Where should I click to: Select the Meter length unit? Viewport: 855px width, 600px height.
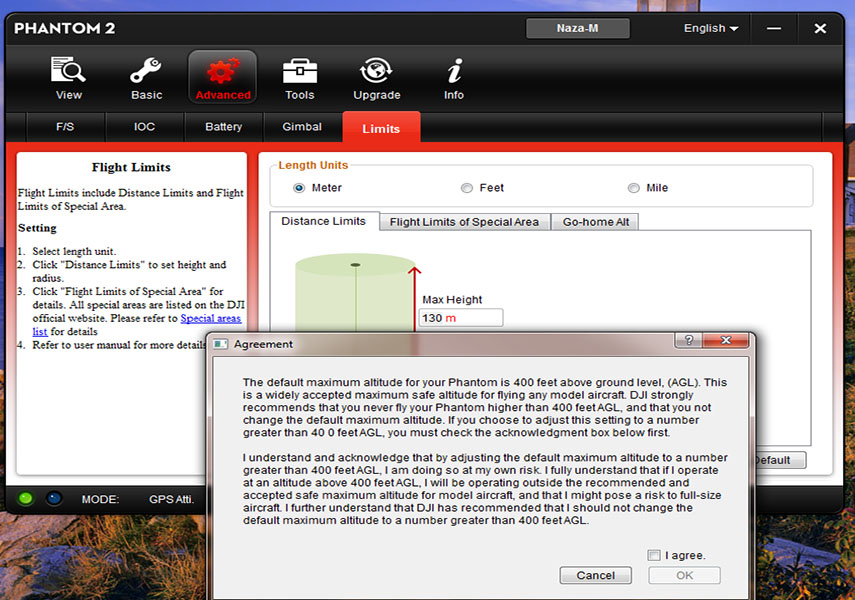tap(299, 188)
